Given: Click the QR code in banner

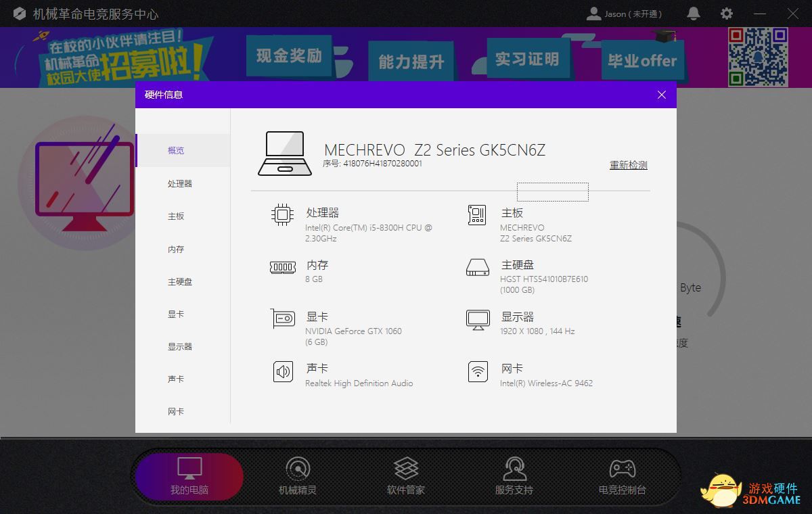Looking at the screenshot, I should coord(758,57).
